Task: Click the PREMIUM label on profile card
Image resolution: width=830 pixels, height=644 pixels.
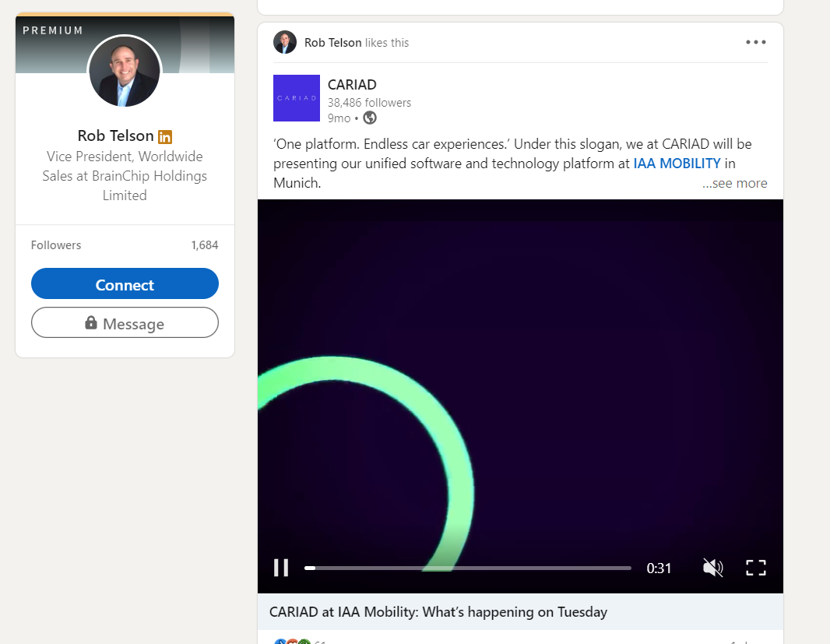Action: pos(53,30)
